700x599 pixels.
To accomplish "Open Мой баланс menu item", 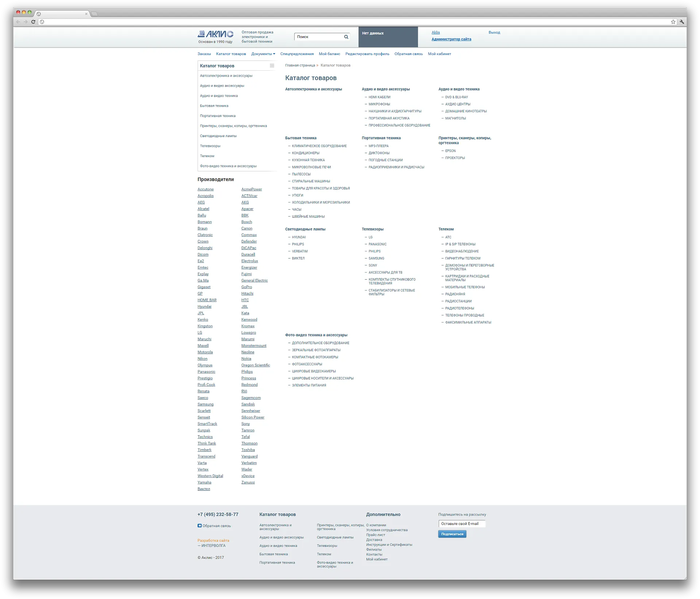I will [x=329, y=54].
